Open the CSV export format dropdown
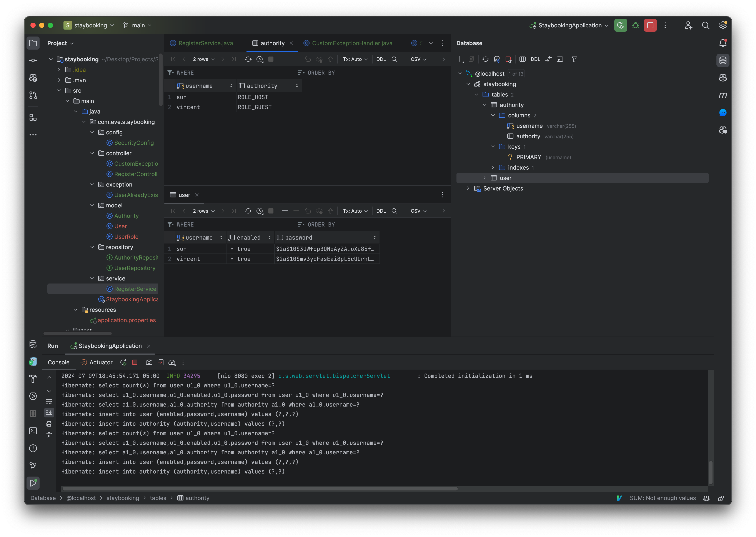The height and width of the screenshot is (537, 756). 418,59
